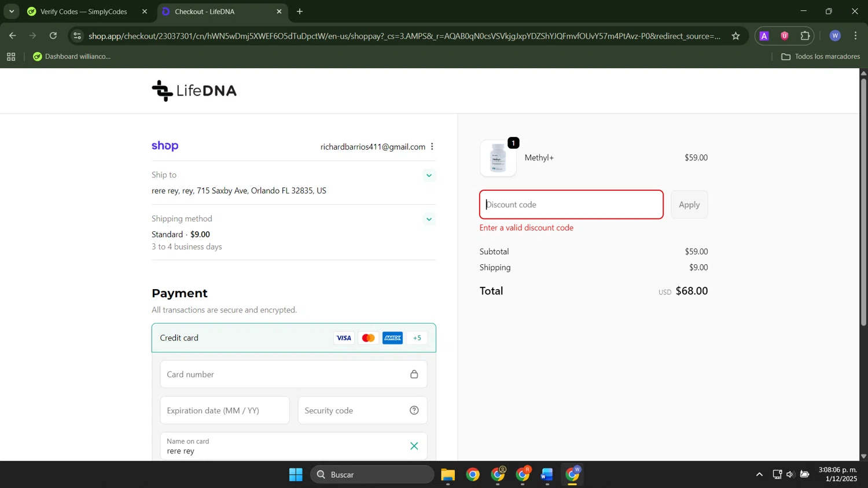868x488 pixels.
Task: Open the account options three-dot menu
Action: pos(432,147)
